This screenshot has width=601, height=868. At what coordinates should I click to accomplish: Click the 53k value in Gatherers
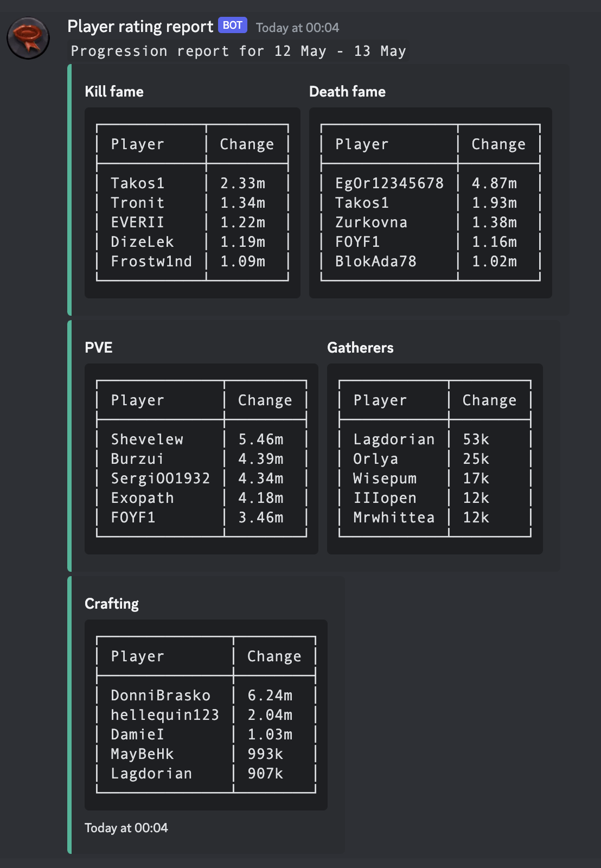pyautogui.click(x=476, y=439)
